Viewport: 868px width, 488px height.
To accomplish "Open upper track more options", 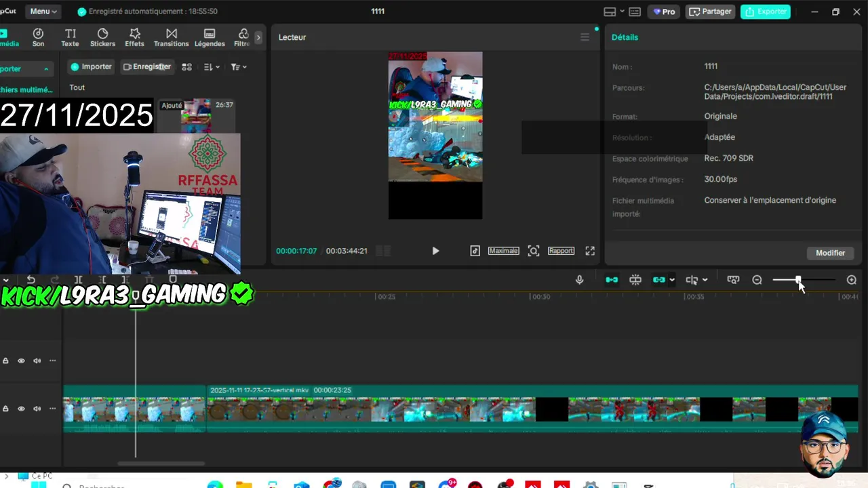I will 52,361.
